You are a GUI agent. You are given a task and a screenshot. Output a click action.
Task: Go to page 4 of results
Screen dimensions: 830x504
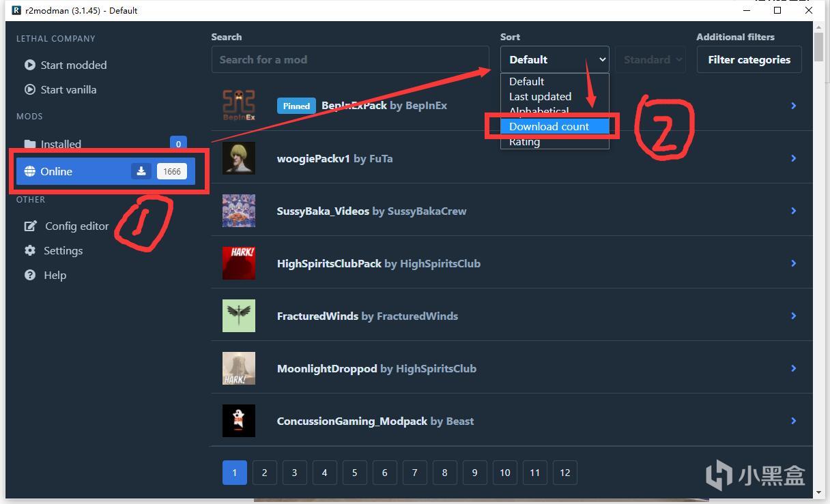324,472
